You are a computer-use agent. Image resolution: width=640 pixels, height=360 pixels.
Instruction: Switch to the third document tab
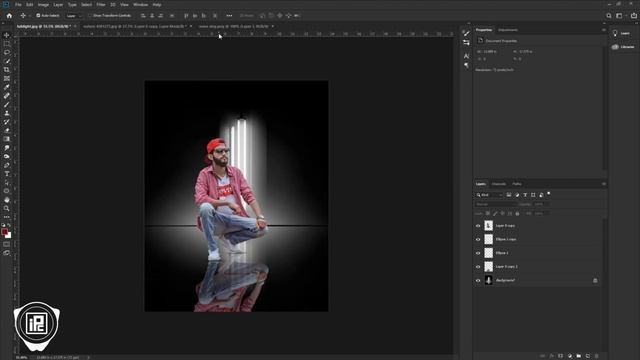(233, 26)
